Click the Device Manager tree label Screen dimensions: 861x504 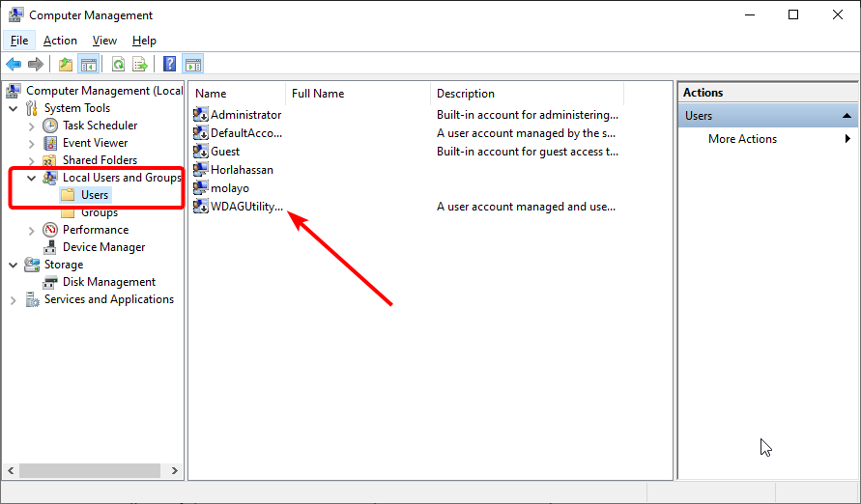(x=103, y=247)
